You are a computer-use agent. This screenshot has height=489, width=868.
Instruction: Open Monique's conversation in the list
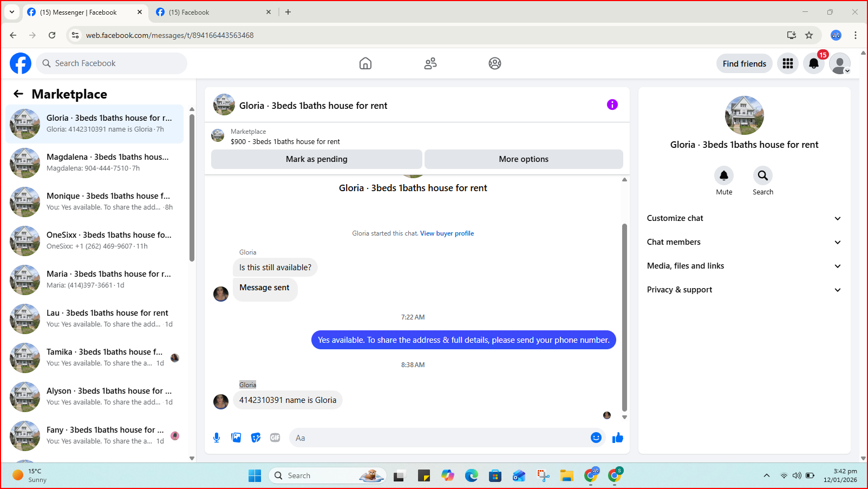[94, 201]
